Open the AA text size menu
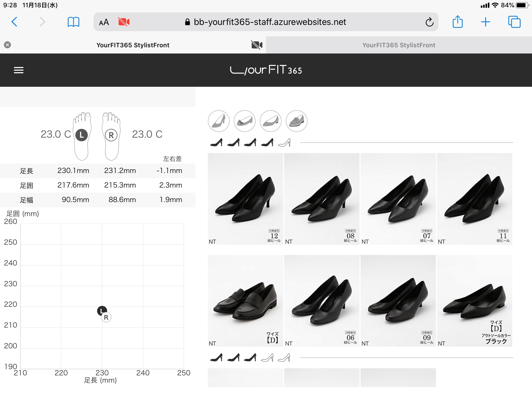The height and width of the screenshot is (399, 532). point(104,22)
